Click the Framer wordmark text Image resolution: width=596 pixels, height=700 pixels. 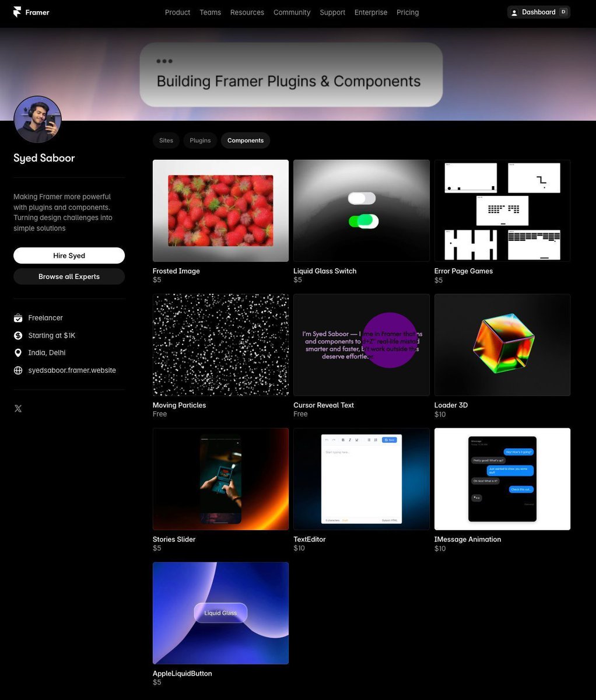tap(37, 12)
